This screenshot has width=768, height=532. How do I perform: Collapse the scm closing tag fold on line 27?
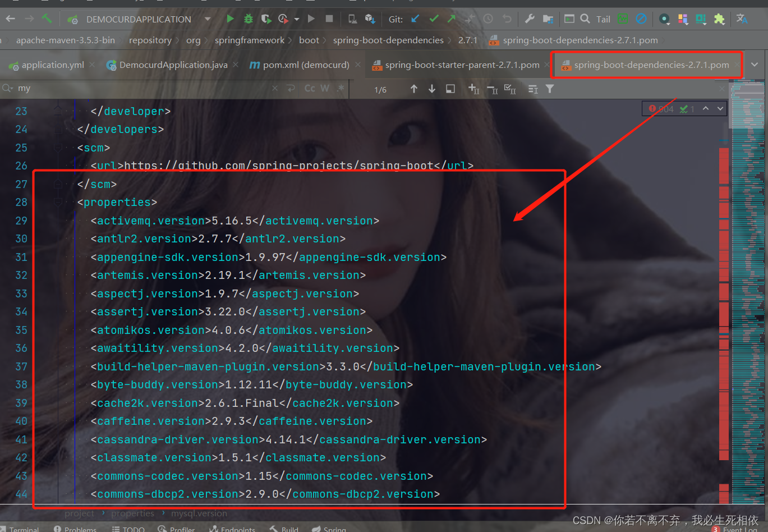pos(57,184)
